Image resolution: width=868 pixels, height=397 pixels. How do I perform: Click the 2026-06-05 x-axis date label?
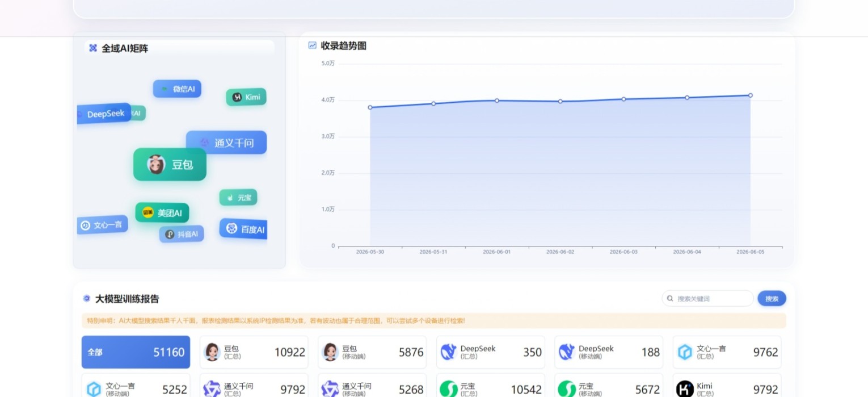pos(751,252)
